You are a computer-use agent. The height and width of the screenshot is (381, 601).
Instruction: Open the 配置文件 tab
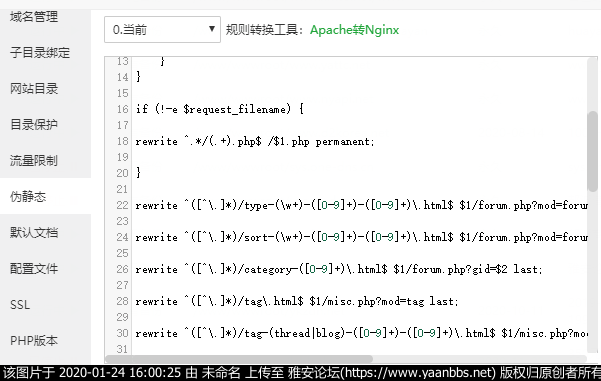coord(34,268)
